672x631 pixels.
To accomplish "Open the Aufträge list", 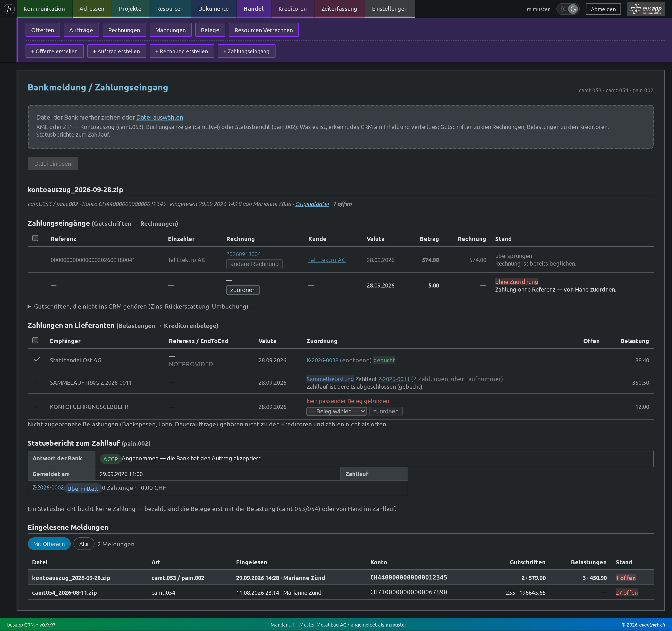I will (x=81, y=30).
